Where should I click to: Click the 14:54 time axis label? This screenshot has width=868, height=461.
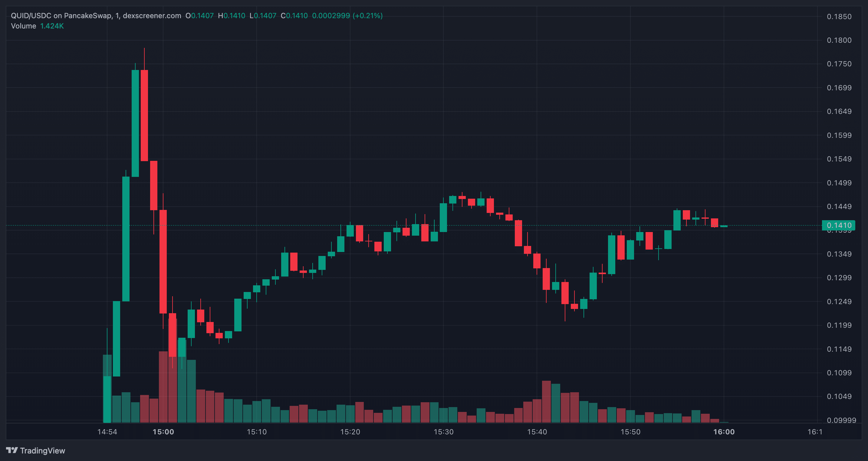tap(107, 432)
